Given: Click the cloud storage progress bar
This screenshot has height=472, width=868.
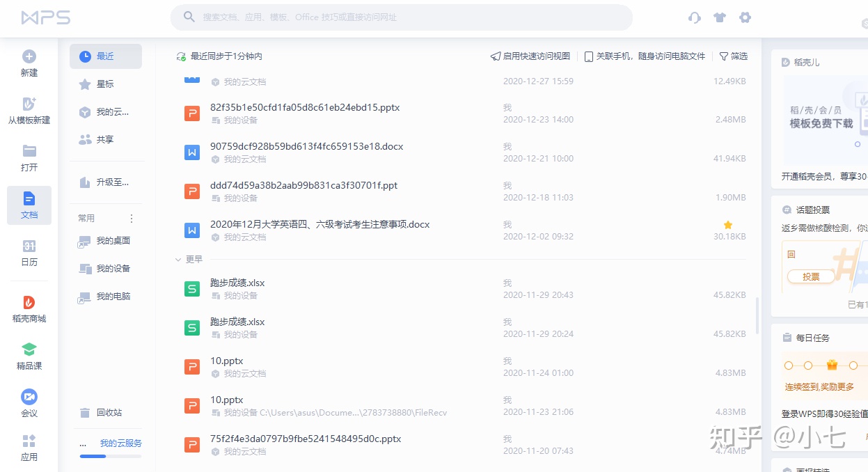Looking at the screenshot, I should click(109, 457).
